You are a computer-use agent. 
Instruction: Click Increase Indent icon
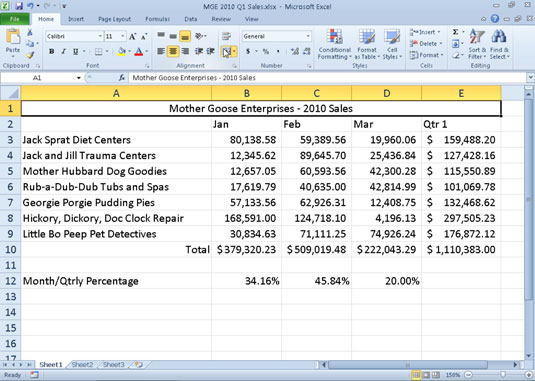click(x=211, y=52)
